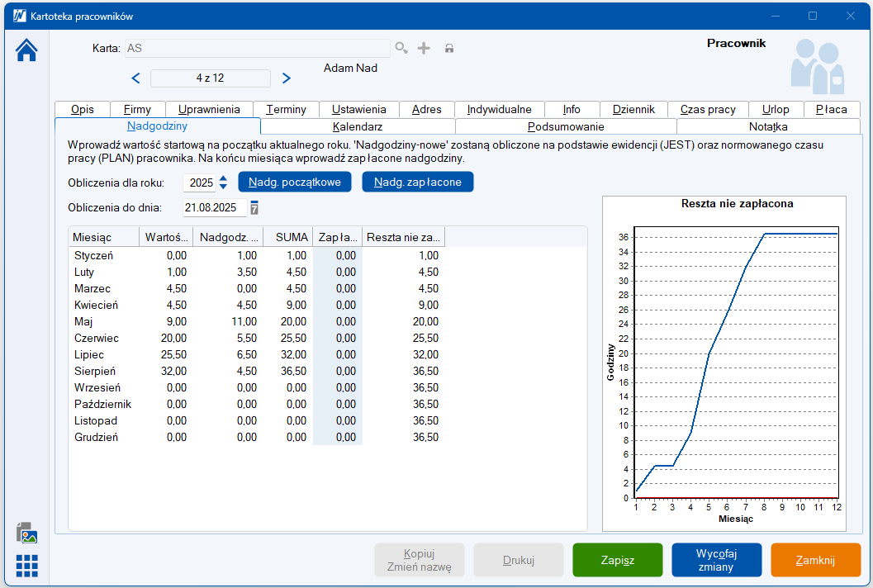The width and height of the screenshot is (873, 588).
Task: Go to previous employee with left arrow
Action: (x=136, y=78)
